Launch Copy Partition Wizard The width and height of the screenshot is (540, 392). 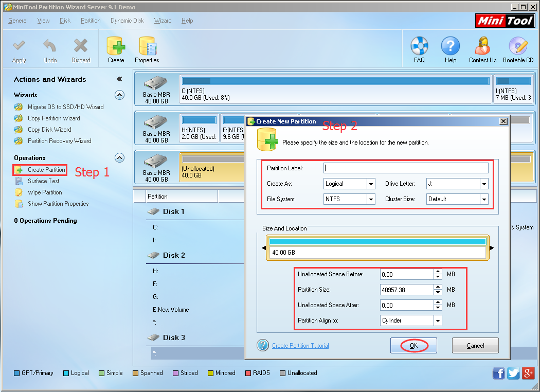[53, 118]
